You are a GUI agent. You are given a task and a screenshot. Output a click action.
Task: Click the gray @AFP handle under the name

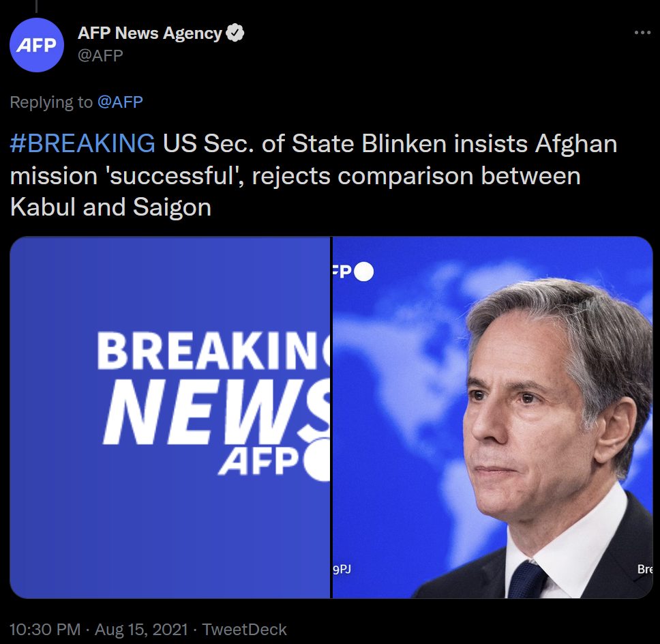pyautogui.click(x=101, y=55)
